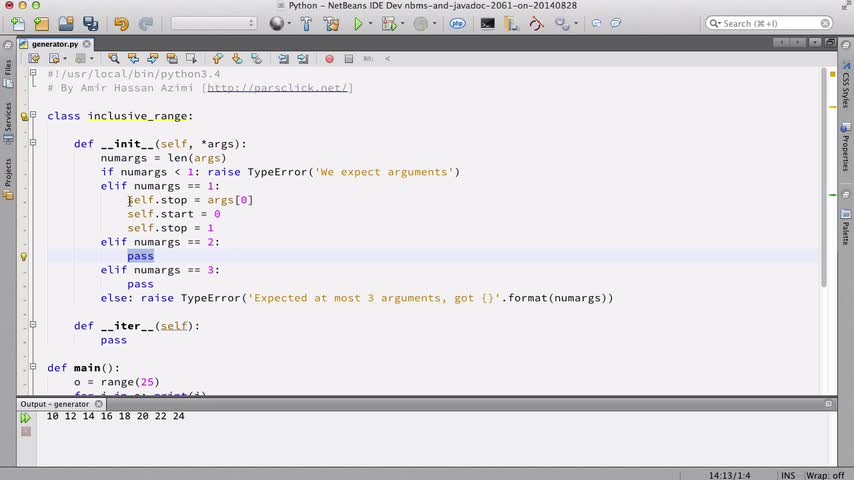
Task: Open the gears tool dropdown arrow
Action: point(576,23)
